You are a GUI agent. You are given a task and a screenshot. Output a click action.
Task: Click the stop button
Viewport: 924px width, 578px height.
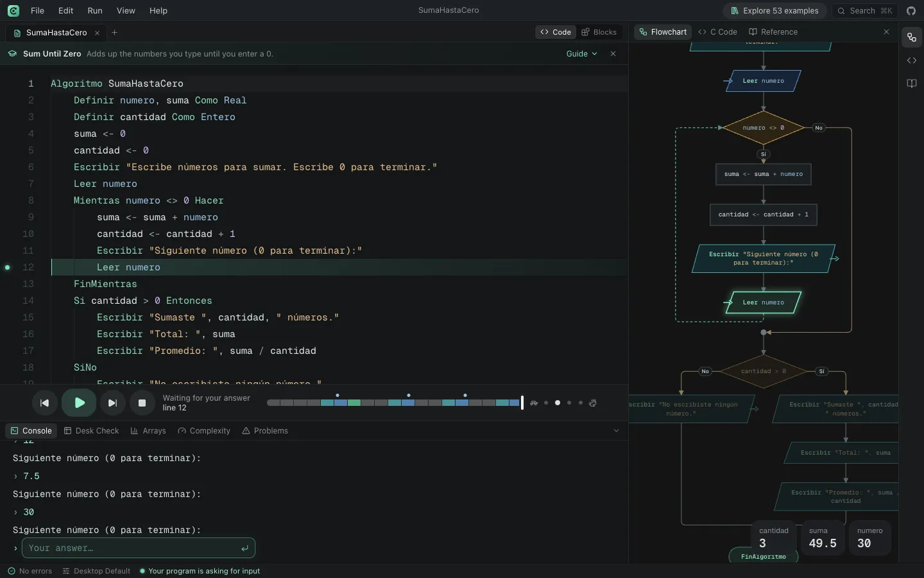click(142, 403)
